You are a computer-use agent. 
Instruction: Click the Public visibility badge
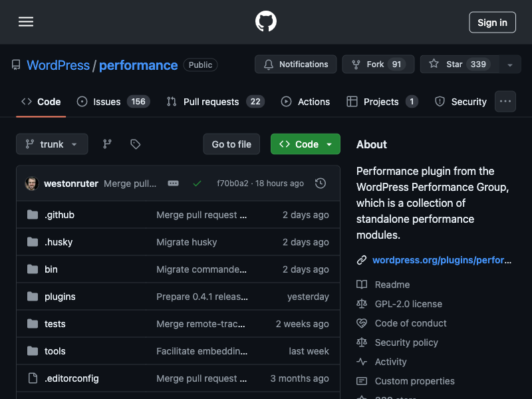click(200, 65)
